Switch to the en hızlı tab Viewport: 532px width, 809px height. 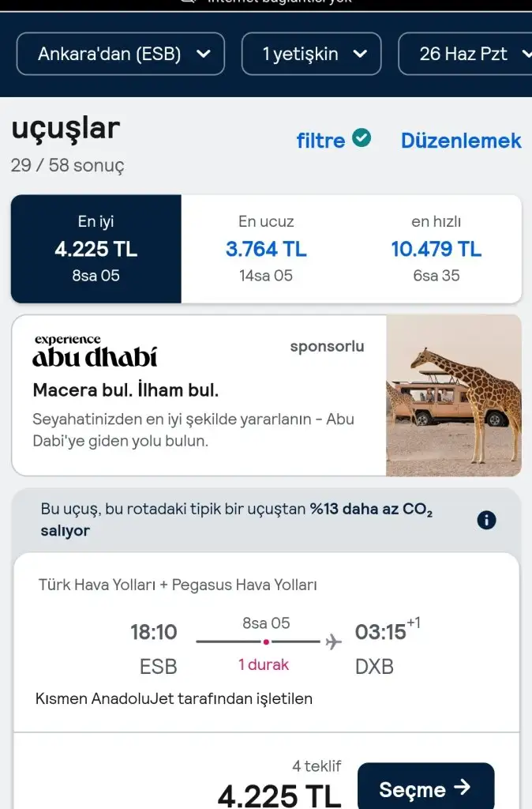point(436,248)
